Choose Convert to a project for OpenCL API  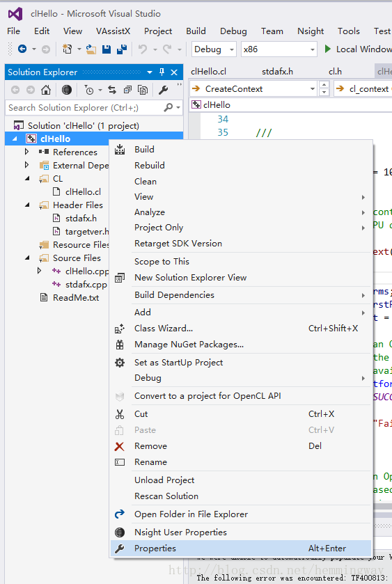241,396
